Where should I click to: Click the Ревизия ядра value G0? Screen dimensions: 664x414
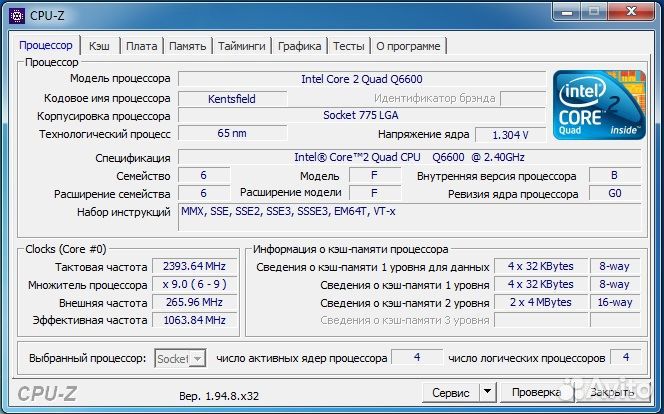(614, 193)
